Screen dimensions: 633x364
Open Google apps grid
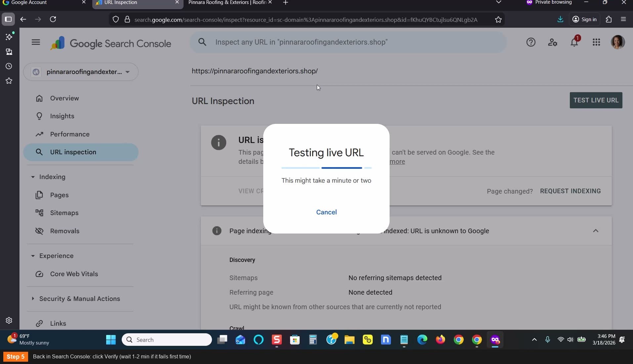(596, 42)
